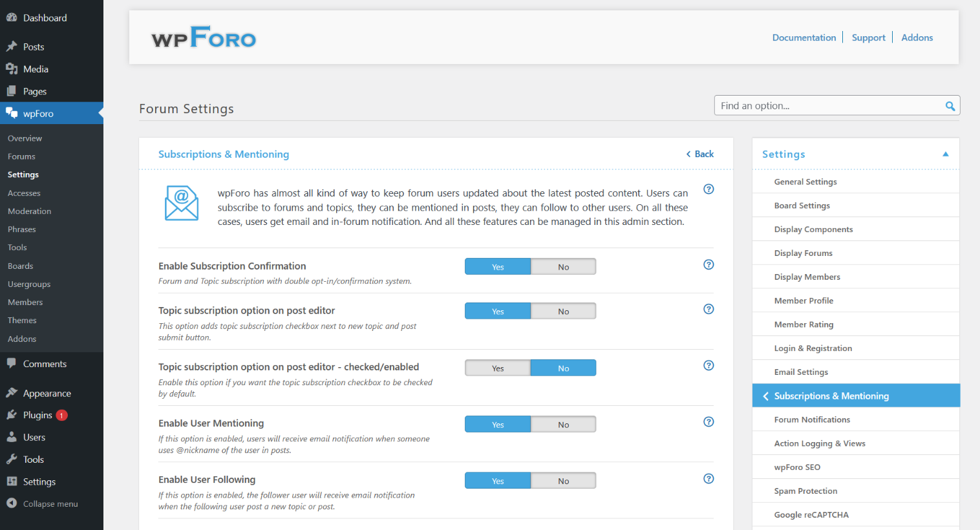Open the Spam Protection settings section
Image resolution: width=980 pixels, height=530 pixels.
(x=805, y=491)
